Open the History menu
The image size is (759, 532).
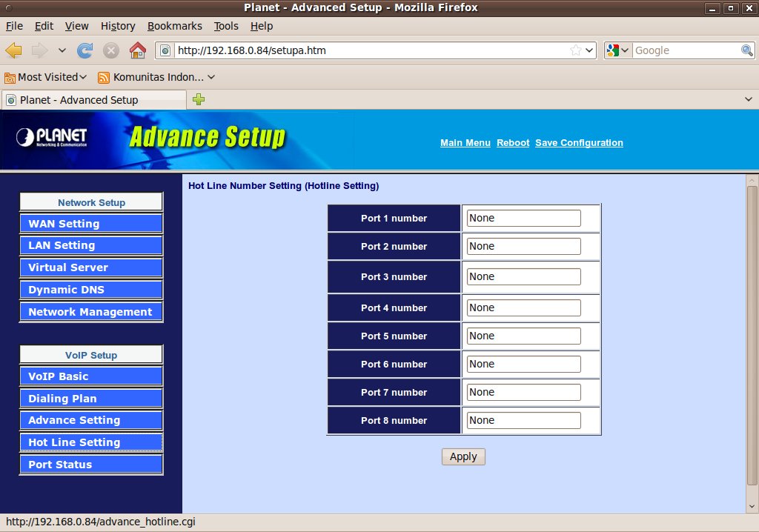118,26
